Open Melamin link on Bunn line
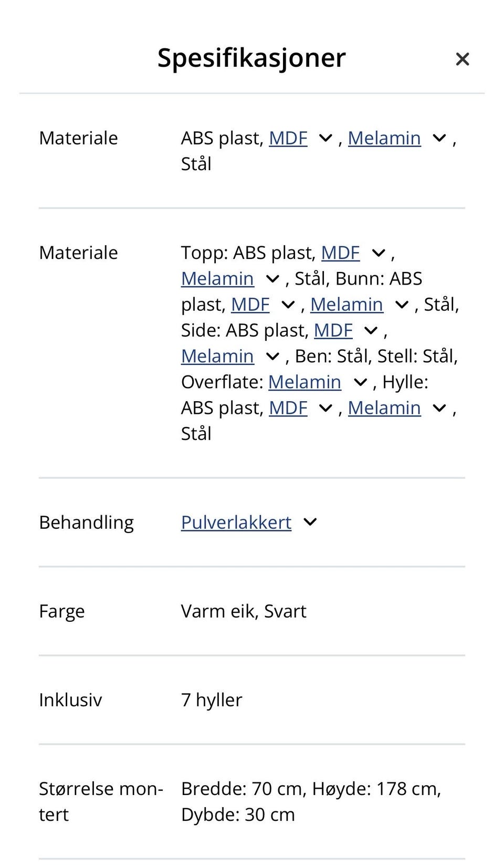 coord(346,304)
